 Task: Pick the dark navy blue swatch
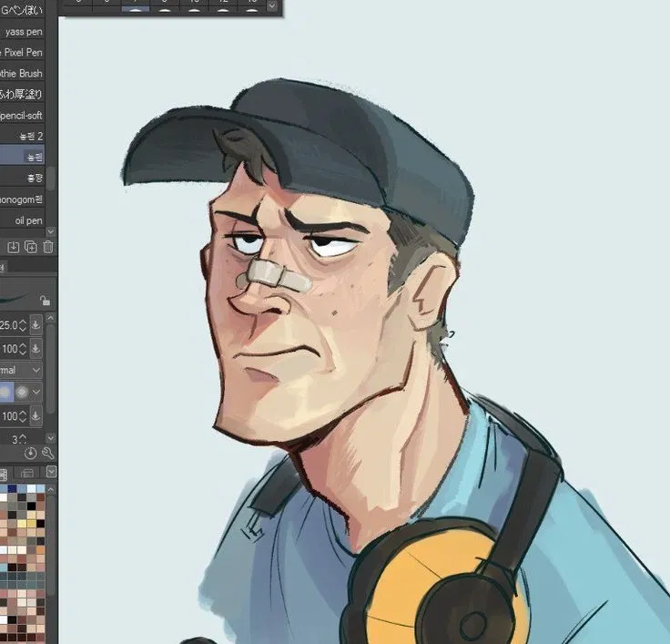(x=13, y=489)
